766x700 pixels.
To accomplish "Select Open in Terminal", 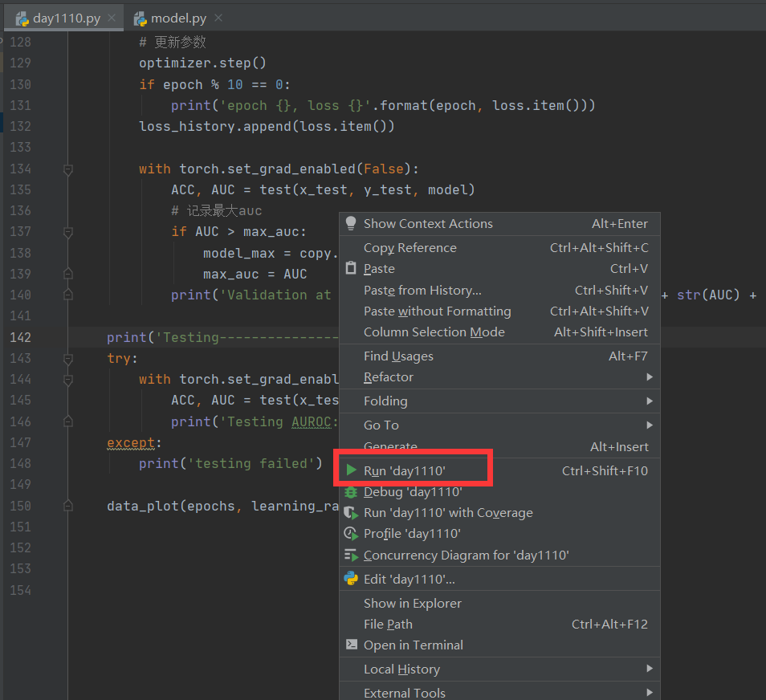I will point(499,645).
